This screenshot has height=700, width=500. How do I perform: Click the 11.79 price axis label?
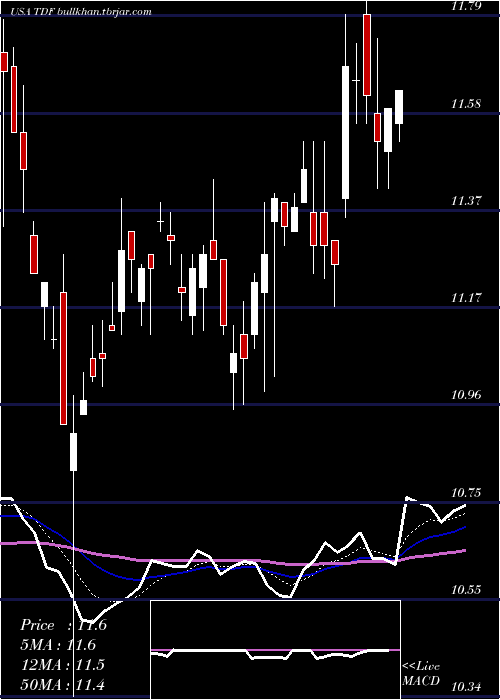click(466, 6)
